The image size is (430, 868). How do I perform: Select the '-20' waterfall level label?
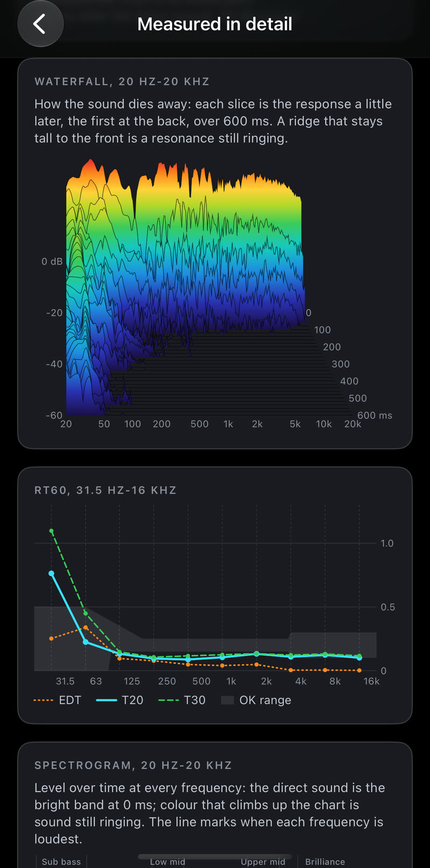[54, 313]
